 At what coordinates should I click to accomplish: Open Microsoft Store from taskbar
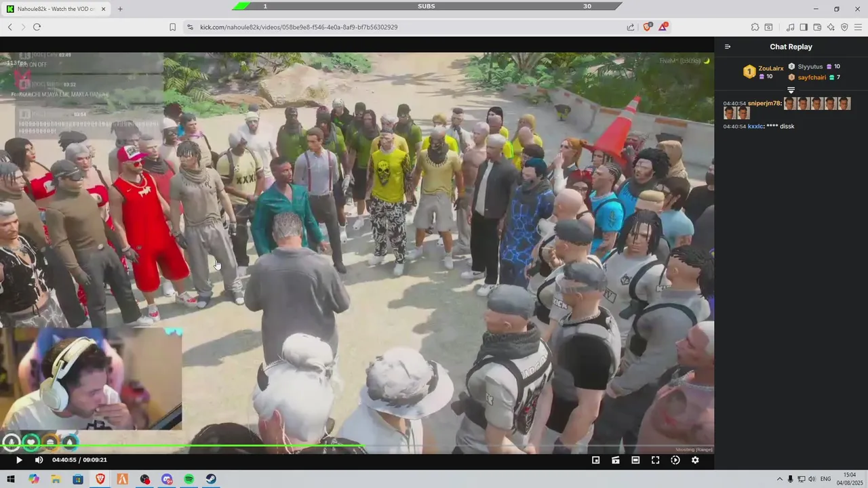click(x=78, y=479)
